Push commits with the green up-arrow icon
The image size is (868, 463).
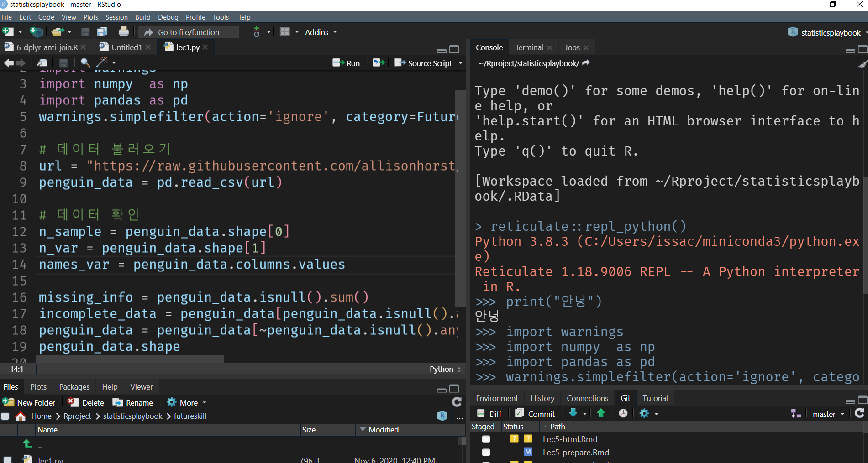(600, 413)
